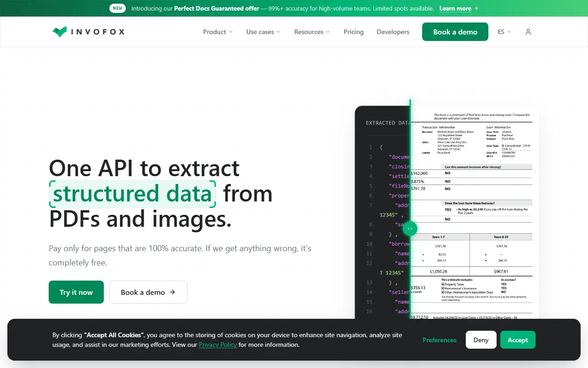
Task: Open the user account icon
Action: [528, 32]
